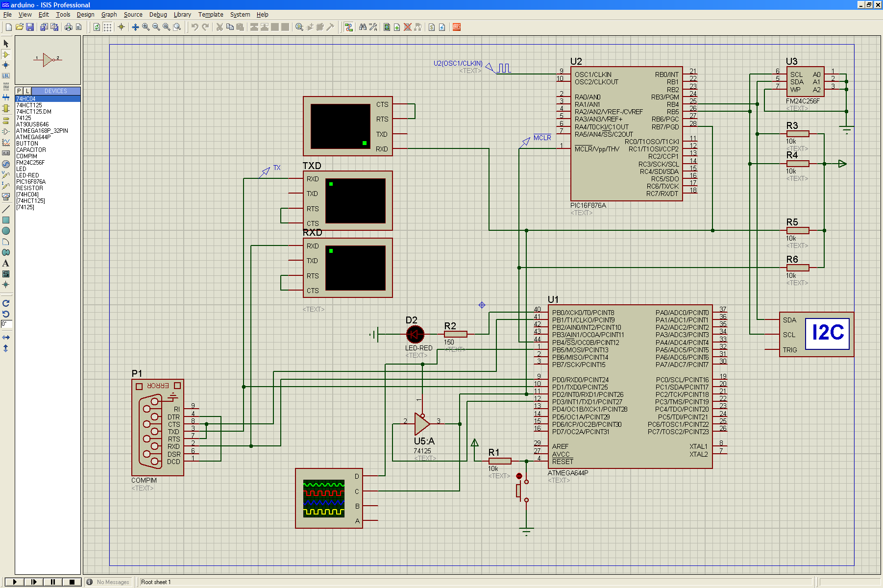Select the Wire Label (LBL) tool
883x588 pixels.
(x=6, y=76)
